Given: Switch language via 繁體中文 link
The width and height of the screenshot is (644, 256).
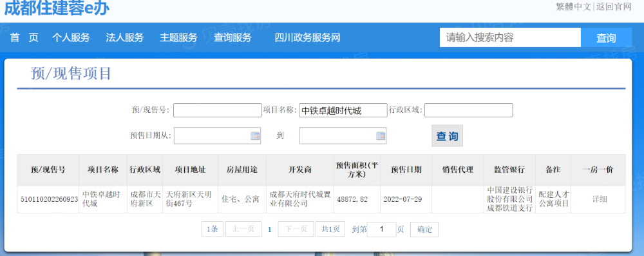Looking at the screenshot, I should 573,6.
